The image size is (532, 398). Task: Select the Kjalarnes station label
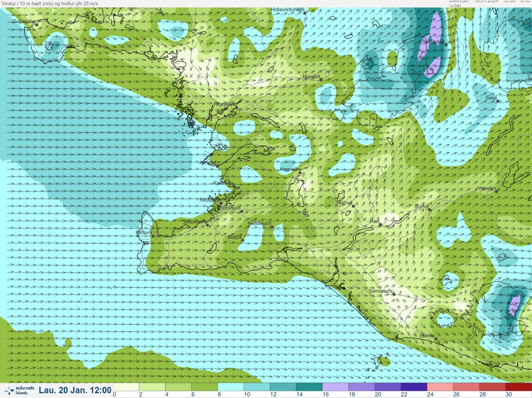coord(222,183)
